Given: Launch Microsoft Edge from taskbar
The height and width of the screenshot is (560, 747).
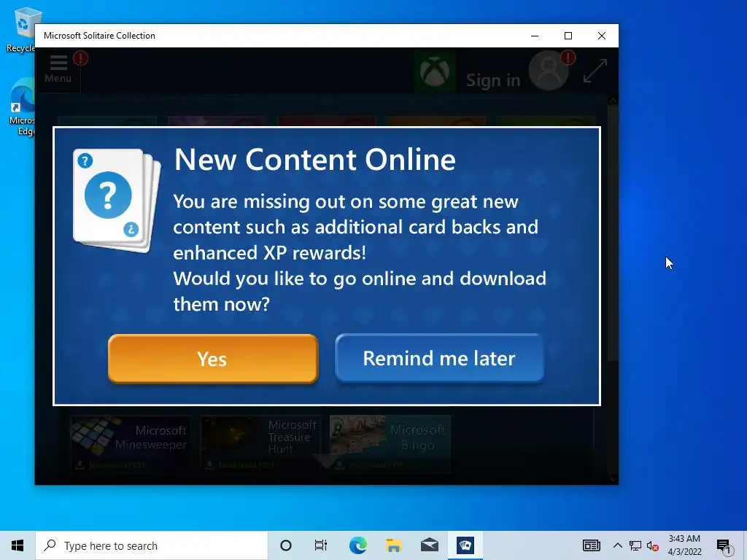Looking at the screenshot, I should [357, 545].
